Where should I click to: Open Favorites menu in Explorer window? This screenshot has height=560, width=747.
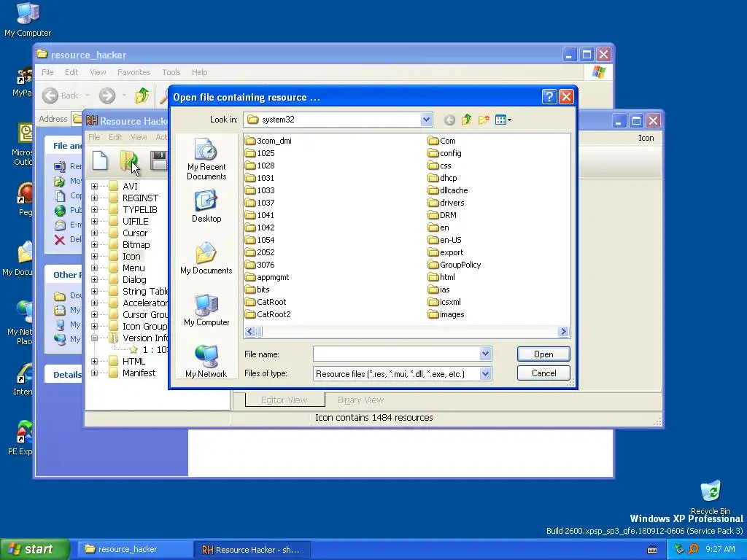pos(134,72)
